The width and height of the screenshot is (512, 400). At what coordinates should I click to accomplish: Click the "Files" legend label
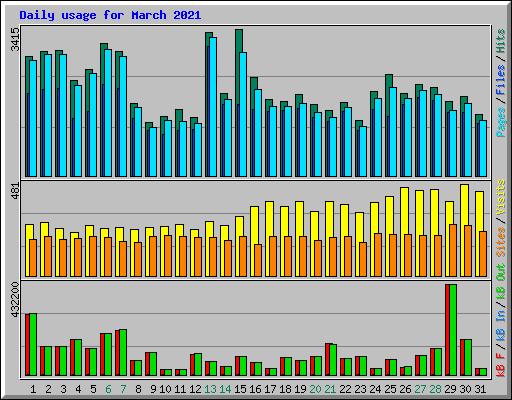click(501, 80)
